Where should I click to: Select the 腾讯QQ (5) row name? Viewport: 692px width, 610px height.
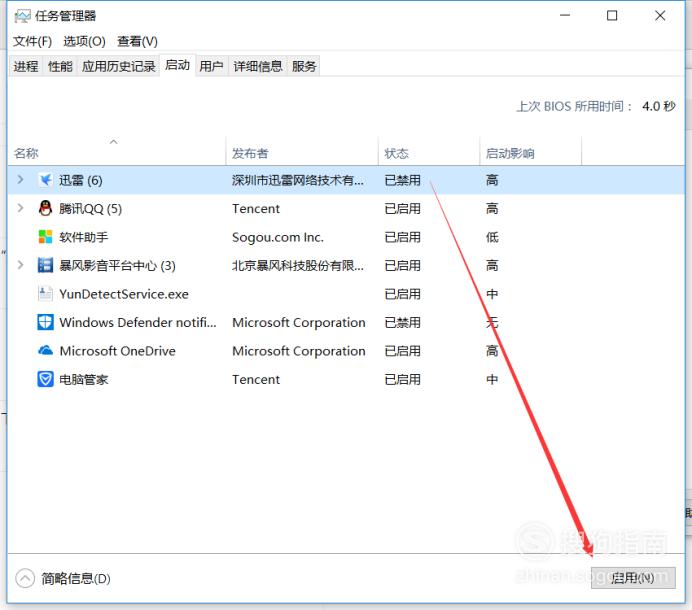tap(90, 208)
